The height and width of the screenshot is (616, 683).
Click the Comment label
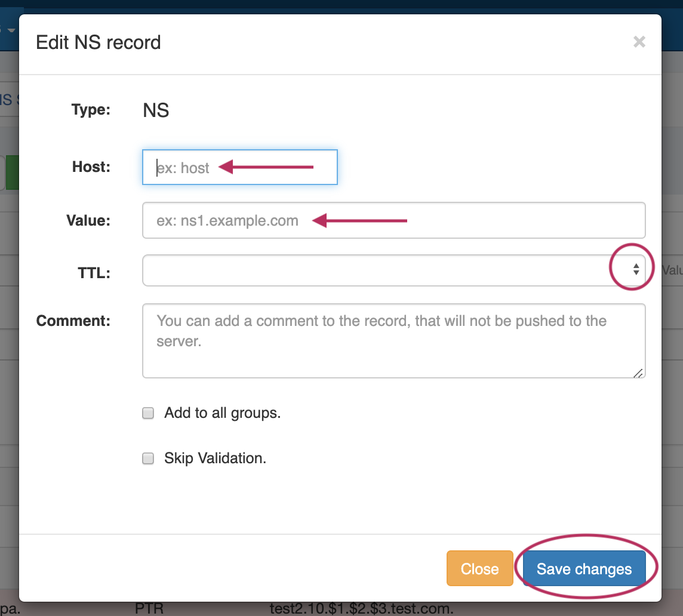[73, 321]
